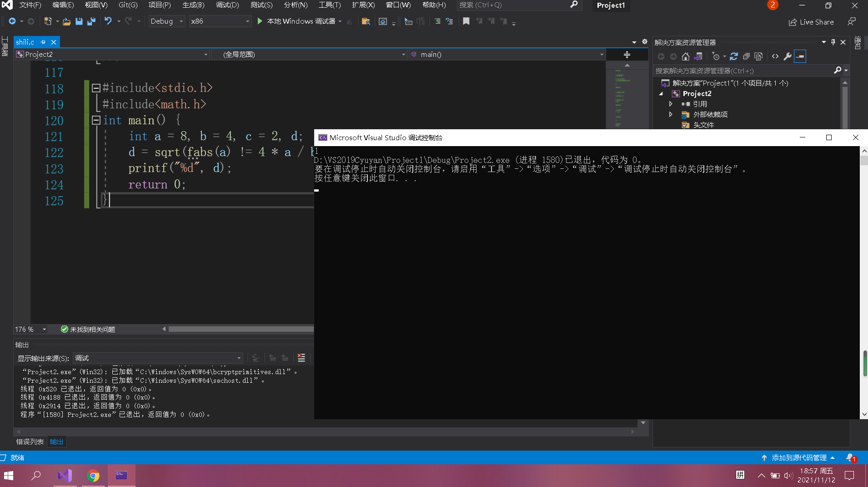This screenshot has height=487, width=868.
Task: Open the 视图(V) menu
Action: [96, 5]
